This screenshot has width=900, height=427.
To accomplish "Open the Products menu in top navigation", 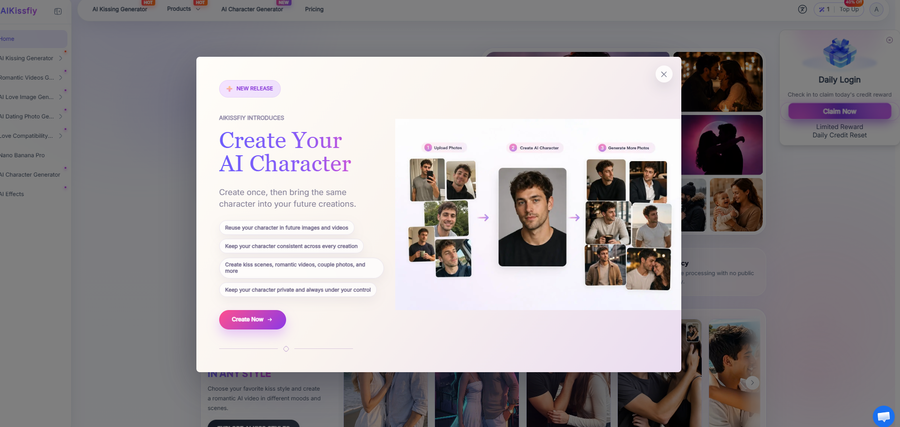I will click(x=179, y=9).
